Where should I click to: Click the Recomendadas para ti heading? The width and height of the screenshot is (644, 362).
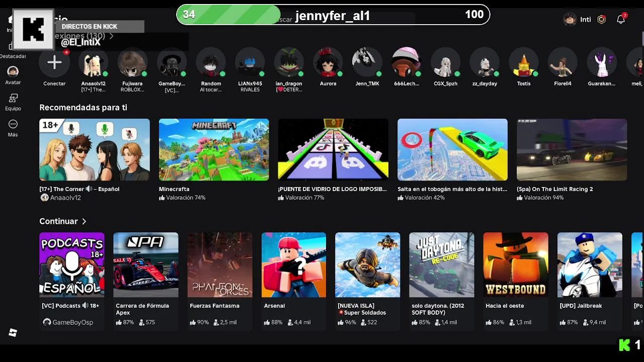pos(83,108)
